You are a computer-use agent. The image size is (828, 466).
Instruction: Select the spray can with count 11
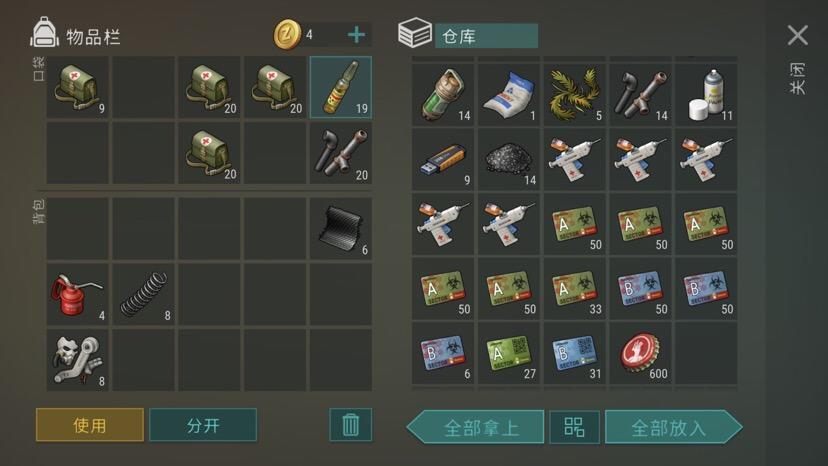[x=706, y=95]
